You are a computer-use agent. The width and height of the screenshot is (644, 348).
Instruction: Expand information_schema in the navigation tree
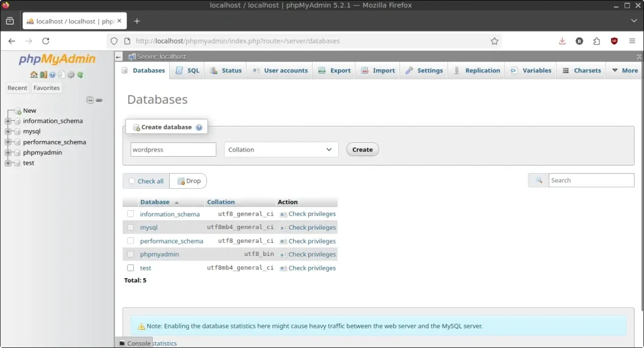tap(8, 121)
